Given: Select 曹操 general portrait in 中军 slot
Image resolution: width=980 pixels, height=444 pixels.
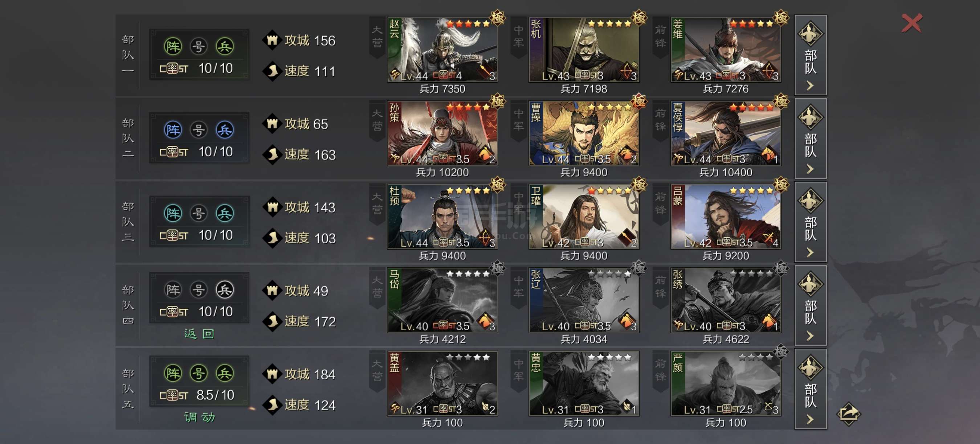Looking at the screenshot, I should [x=584, y=133].
